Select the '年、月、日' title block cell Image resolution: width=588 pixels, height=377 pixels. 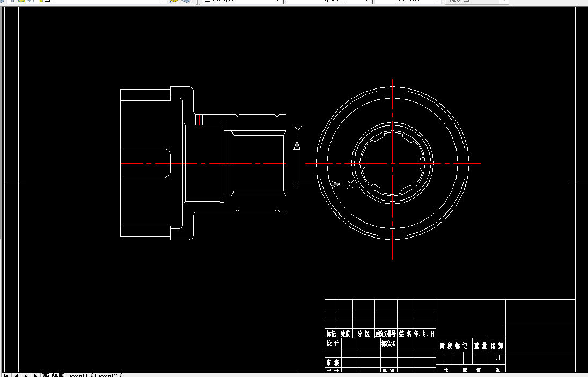pos(425,334)
